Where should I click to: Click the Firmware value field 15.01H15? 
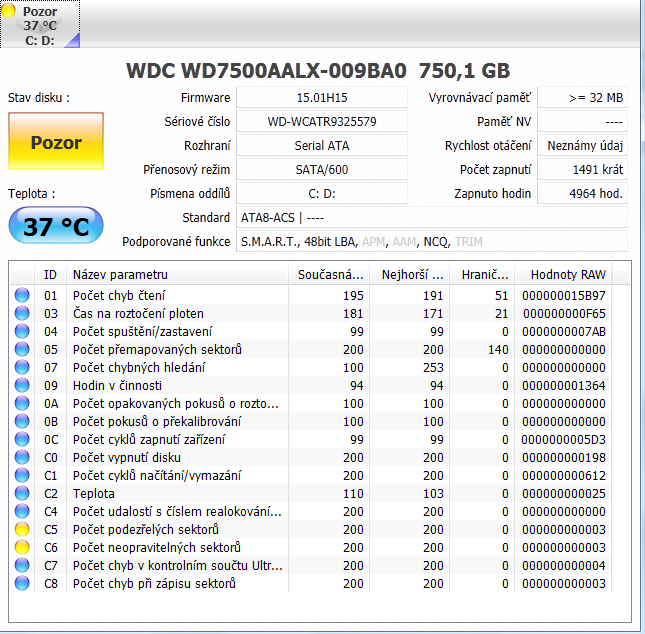[x=322, y=98]
